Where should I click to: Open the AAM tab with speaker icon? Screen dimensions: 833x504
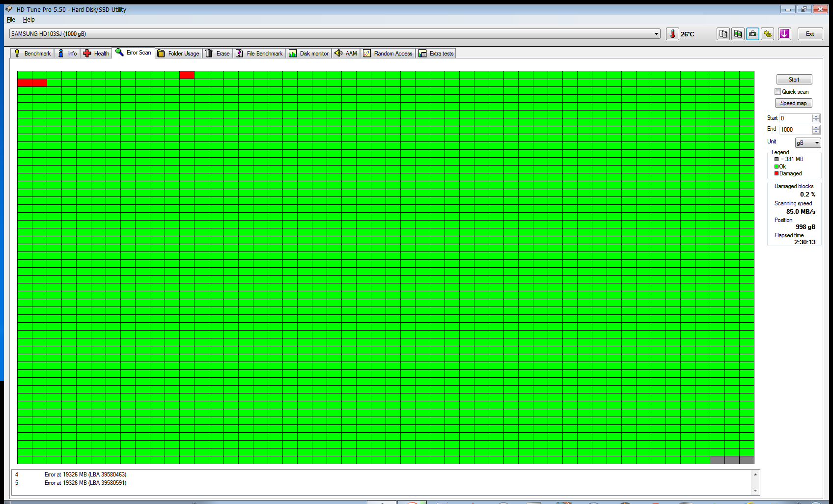click(346, 54)
